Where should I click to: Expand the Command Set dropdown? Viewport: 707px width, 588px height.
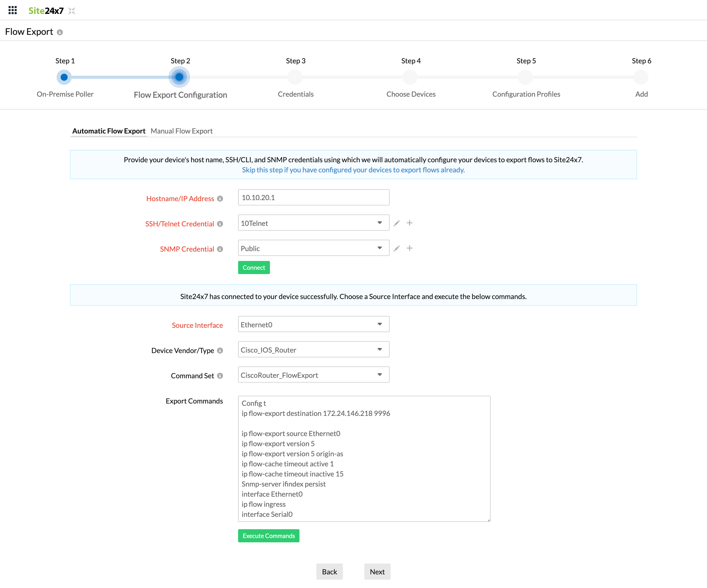pos(381,375)
